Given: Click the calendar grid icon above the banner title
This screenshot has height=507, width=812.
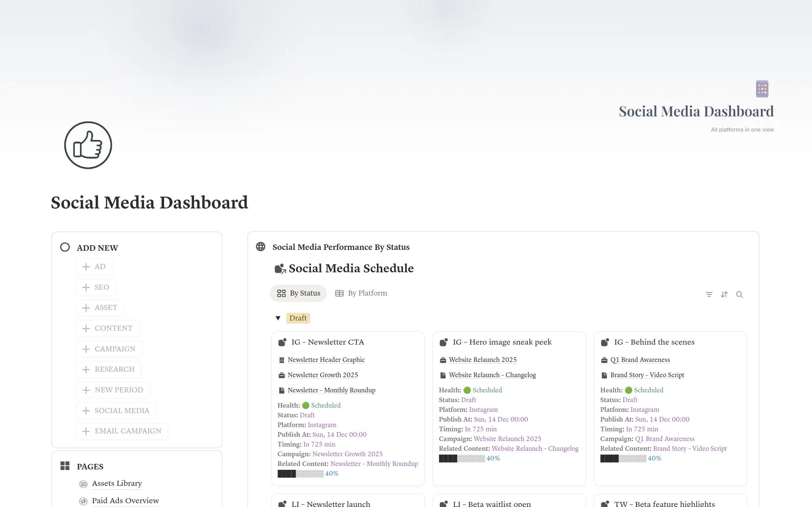Looking at the screenshot, I should [x=762, y=89].
